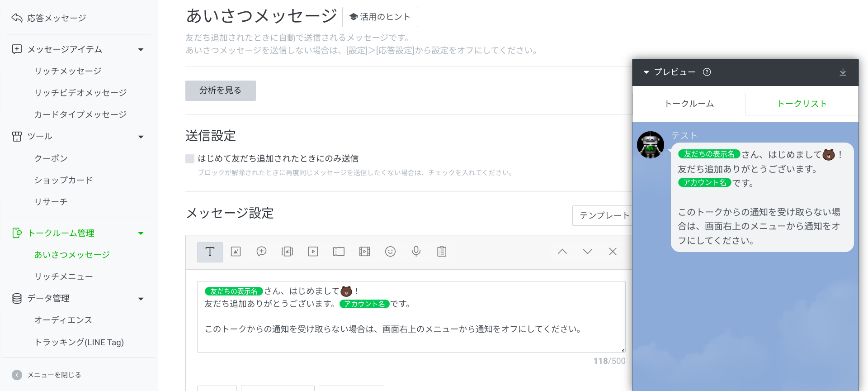Click the テスト account name in preview
868x391 pixels.
point(684,135)
